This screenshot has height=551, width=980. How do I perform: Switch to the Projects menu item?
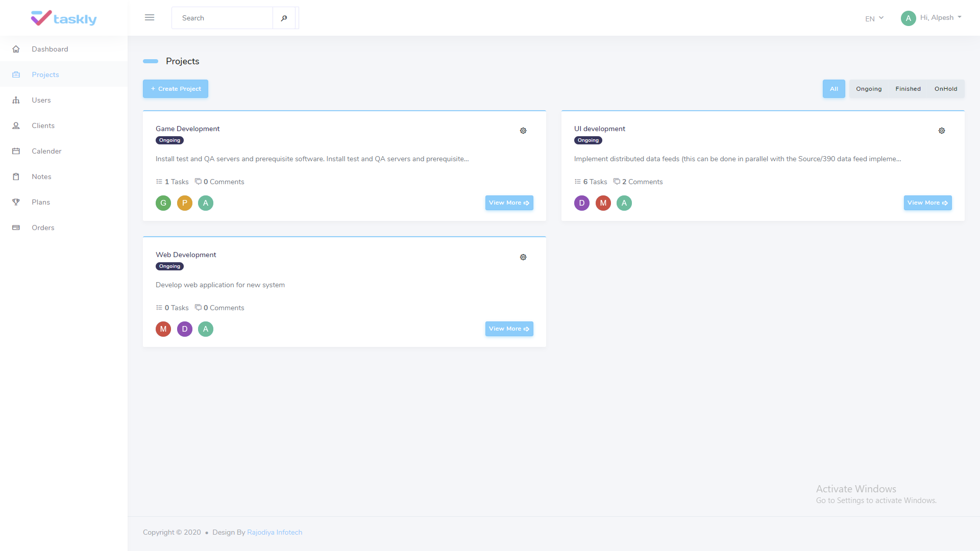(x=45, y=74)
